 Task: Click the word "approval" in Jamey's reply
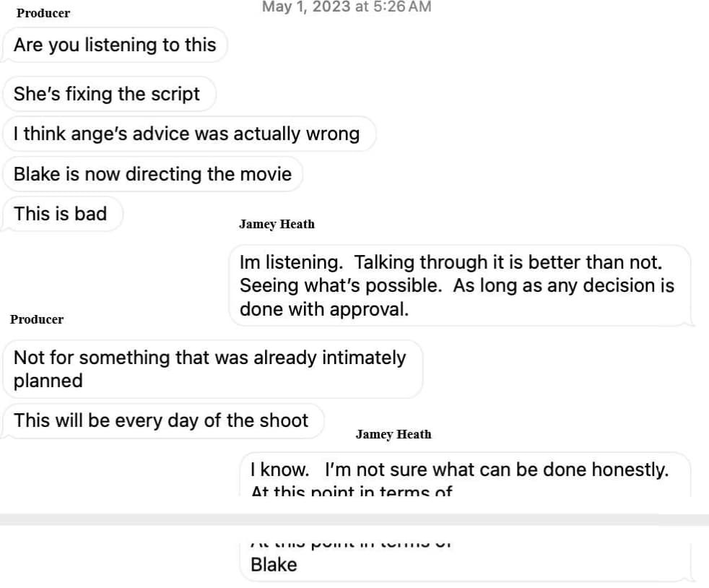pyautogui.click(x=368, y=309)
